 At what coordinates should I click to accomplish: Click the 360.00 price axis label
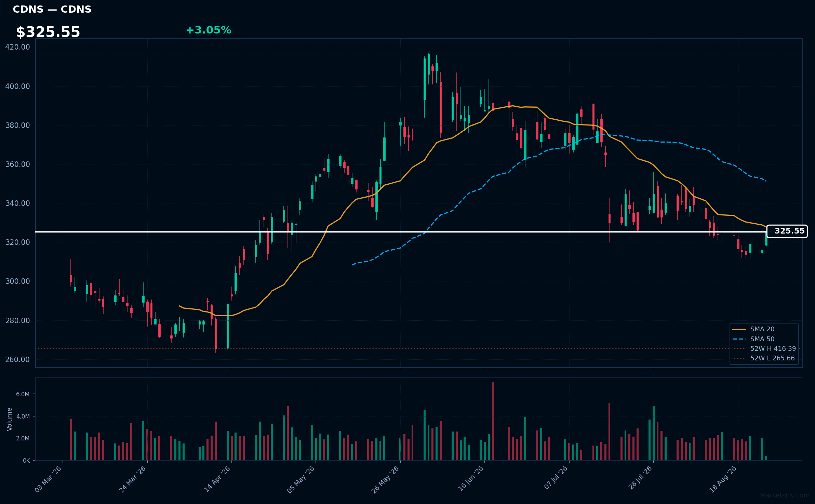tap(17, 164)
